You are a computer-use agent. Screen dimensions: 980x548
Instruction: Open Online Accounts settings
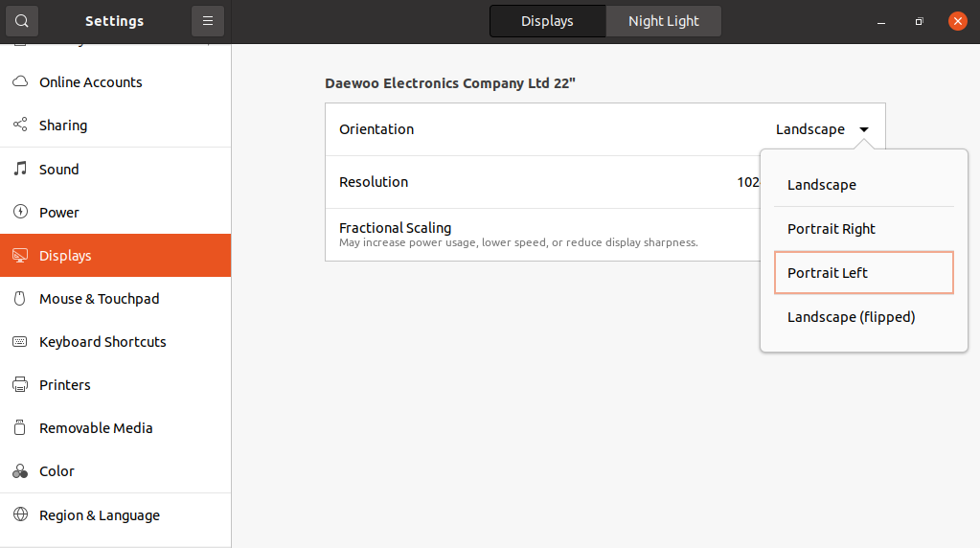point(116,81)
